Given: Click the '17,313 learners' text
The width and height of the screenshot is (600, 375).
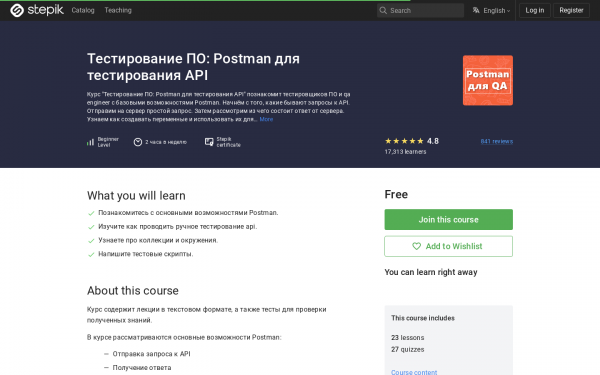Looking at the screenshot, I should pyautogui.click(x=405, y=152).
